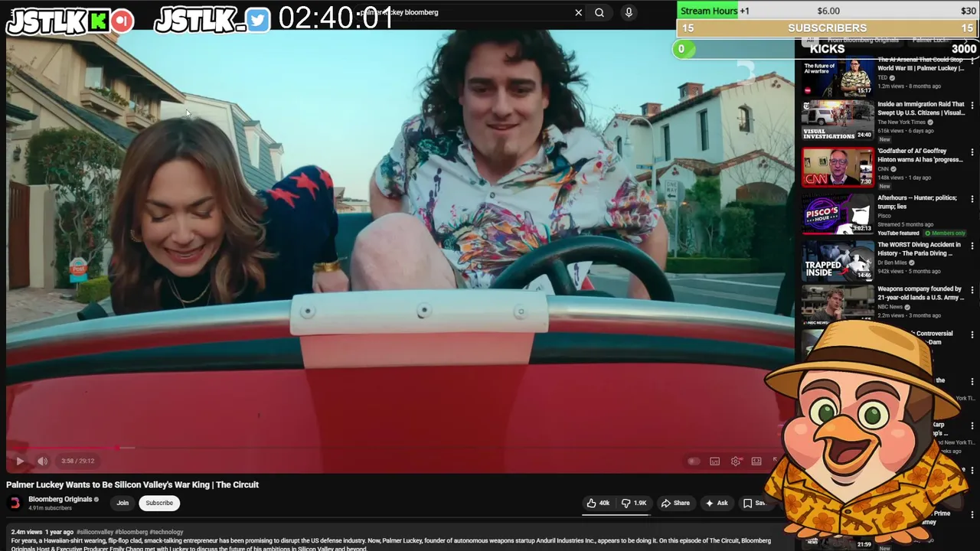Click the green Kick logo in the overlay

(99, 21)
